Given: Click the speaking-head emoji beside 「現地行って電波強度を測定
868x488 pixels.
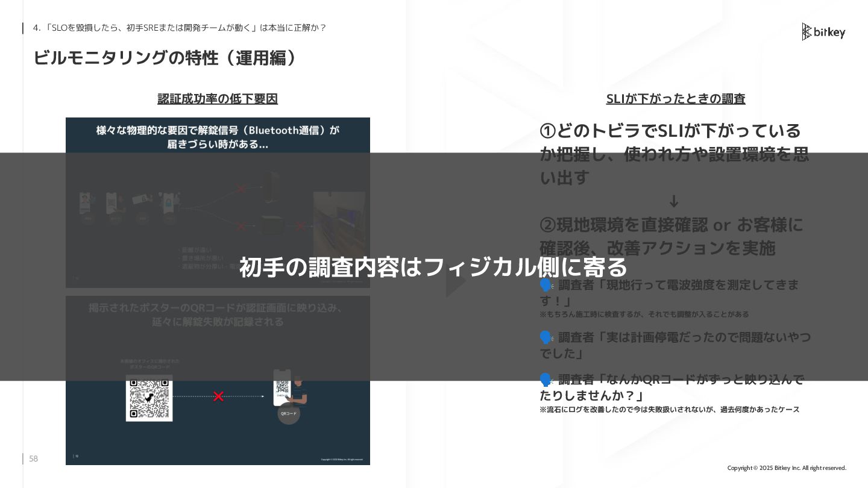Looking at the screenshot, I should [546, 285].
